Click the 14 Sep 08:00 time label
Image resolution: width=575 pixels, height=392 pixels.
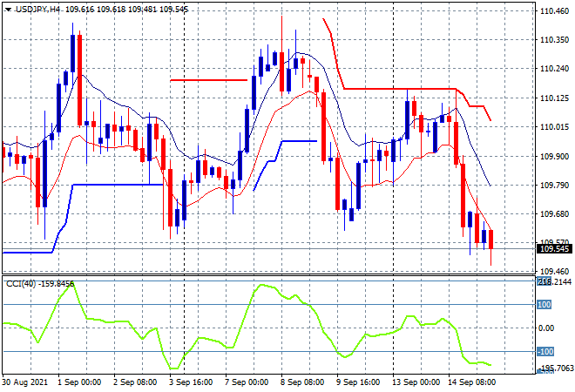click(471, 382)
